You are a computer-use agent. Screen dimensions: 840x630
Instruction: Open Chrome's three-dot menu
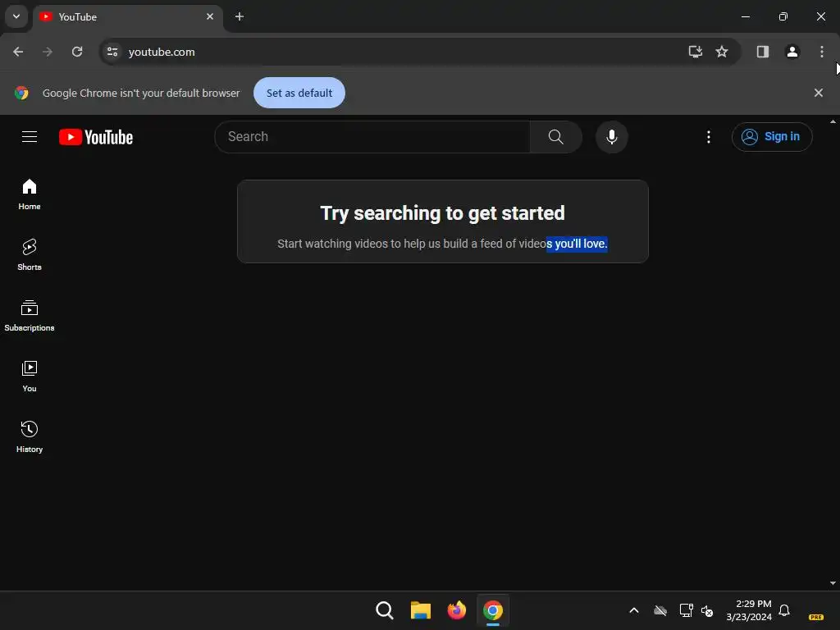click(x=821, y=52)
